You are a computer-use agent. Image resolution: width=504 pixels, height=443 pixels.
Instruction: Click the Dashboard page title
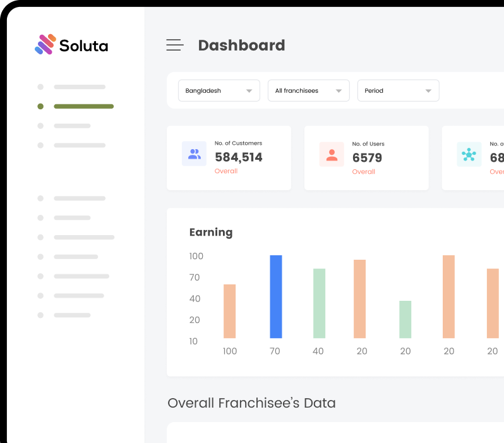pos(241,46)
